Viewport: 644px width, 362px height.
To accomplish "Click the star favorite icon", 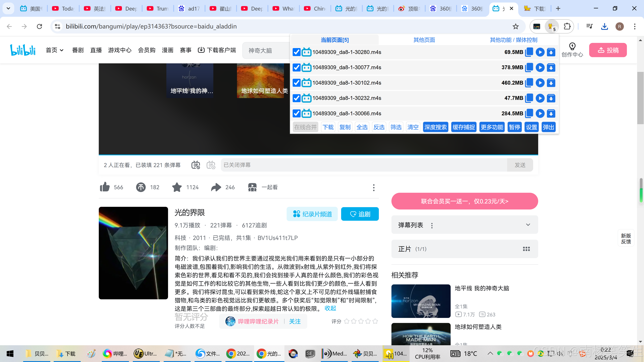I will point(177,187).
